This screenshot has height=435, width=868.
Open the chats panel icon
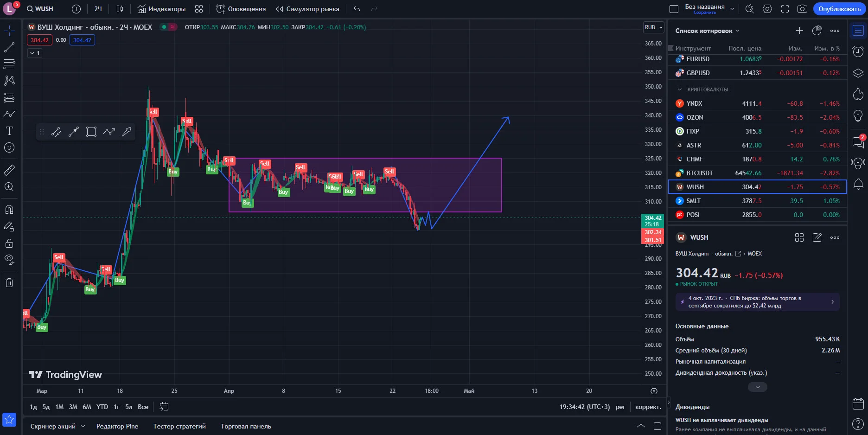858,142
